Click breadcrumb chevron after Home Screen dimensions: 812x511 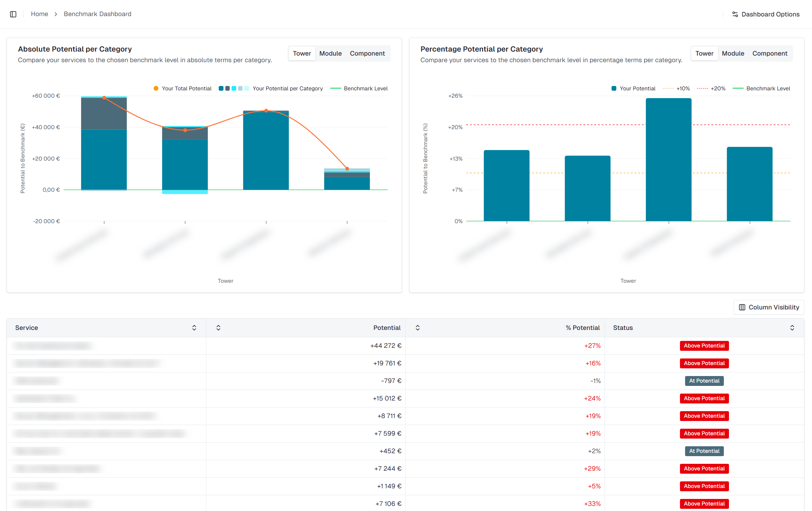(56, 14)
